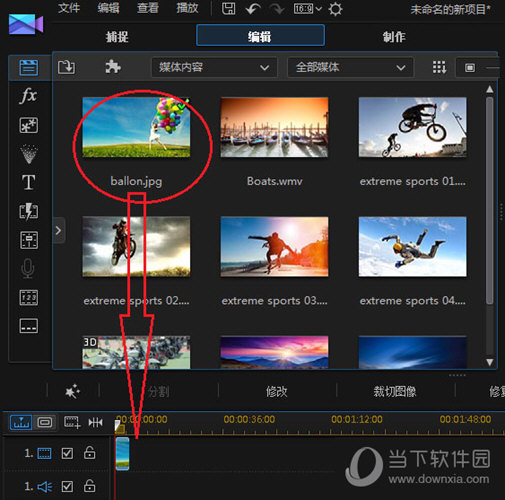Open the 媒体内容 dropdown
Screen dimensions: 505x500
(x=214, y=67)
